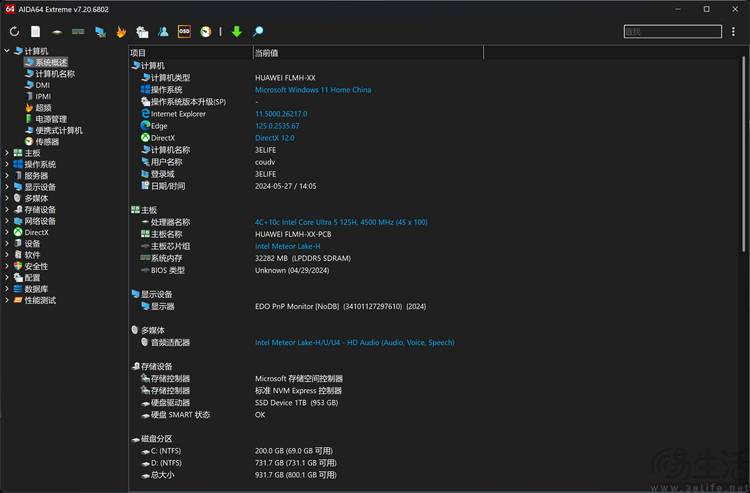Expand the 显示设备 node in sidebar tree
Image resolution: width=750 pixels, height=493 pixels.
pyautogui.click(x=7, y=187)
